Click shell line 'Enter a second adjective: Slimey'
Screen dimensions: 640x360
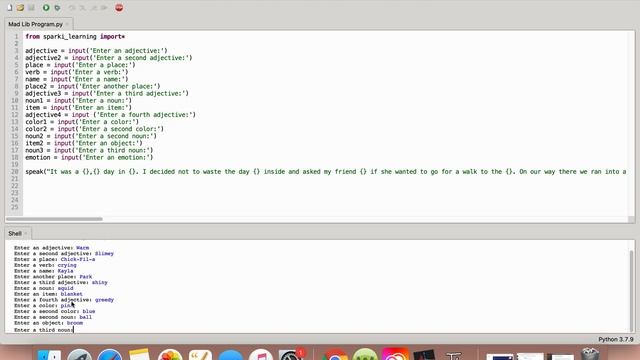pos(64,253)
